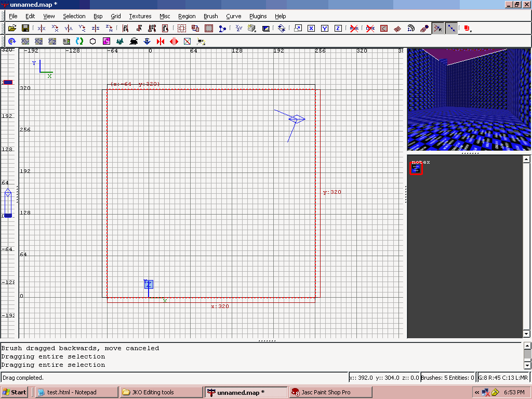
Task: Enable patch bend mode
Action: (411, 29)
